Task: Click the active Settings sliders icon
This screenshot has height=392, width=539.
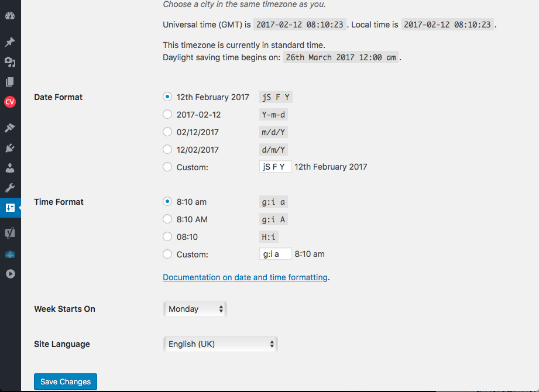Action: tap(10, 208)
